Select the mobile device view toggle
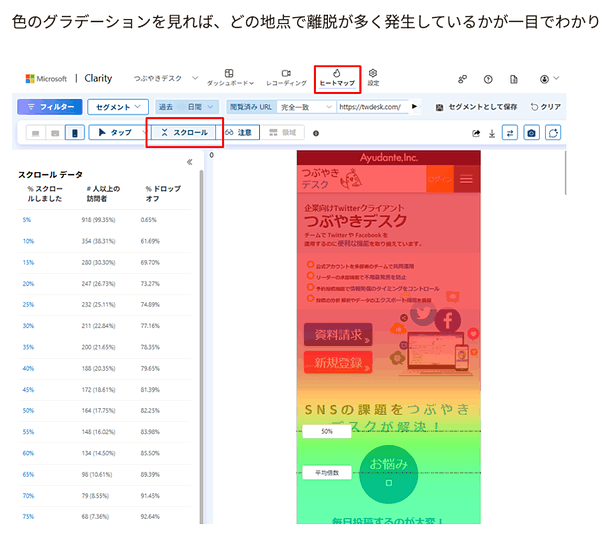This screenshot has width=600, height=556. pos(75,133)
